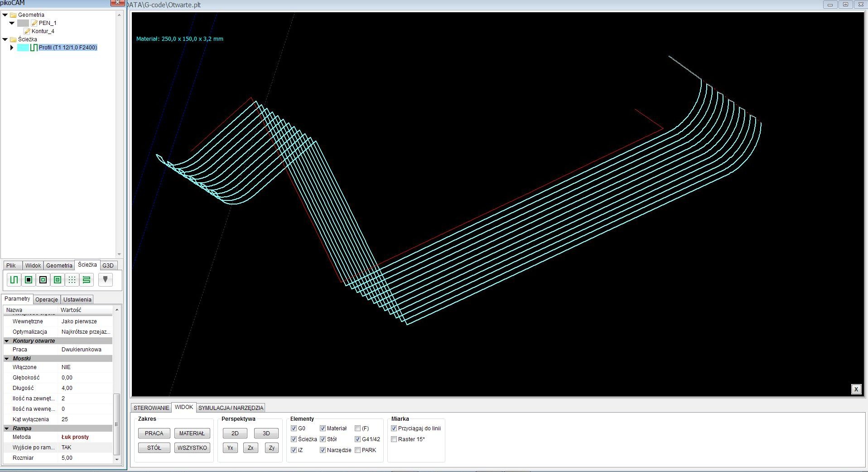Set the Zx view
The height and width of the screenshot is (472, 868).
pos(251,448)
